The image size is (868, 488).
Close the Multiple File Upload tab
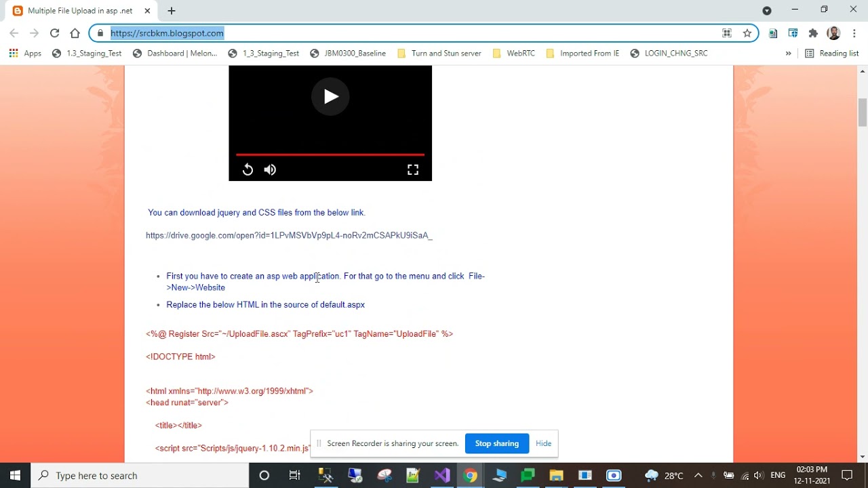(147, 11)
